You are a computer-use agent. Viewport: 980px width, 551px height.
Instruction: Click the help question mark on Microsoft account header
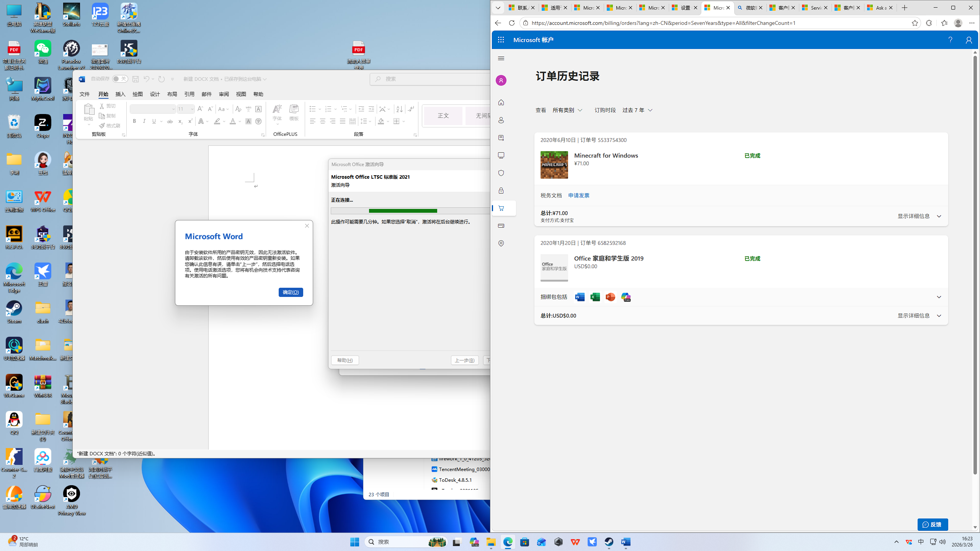pyautogui.click(x=950, y=40)
